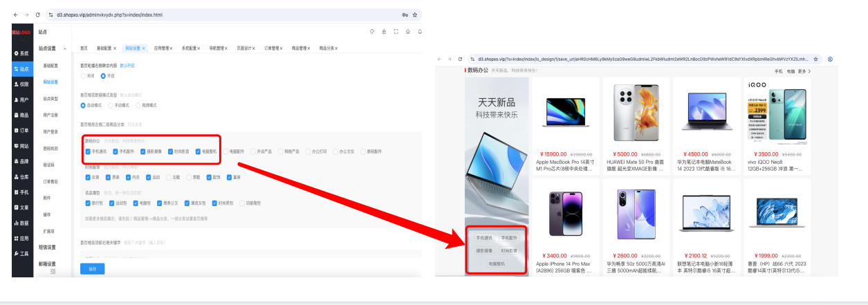Check the 电脑配件 checkbox
868x305 pixels.
click(225, 151)
